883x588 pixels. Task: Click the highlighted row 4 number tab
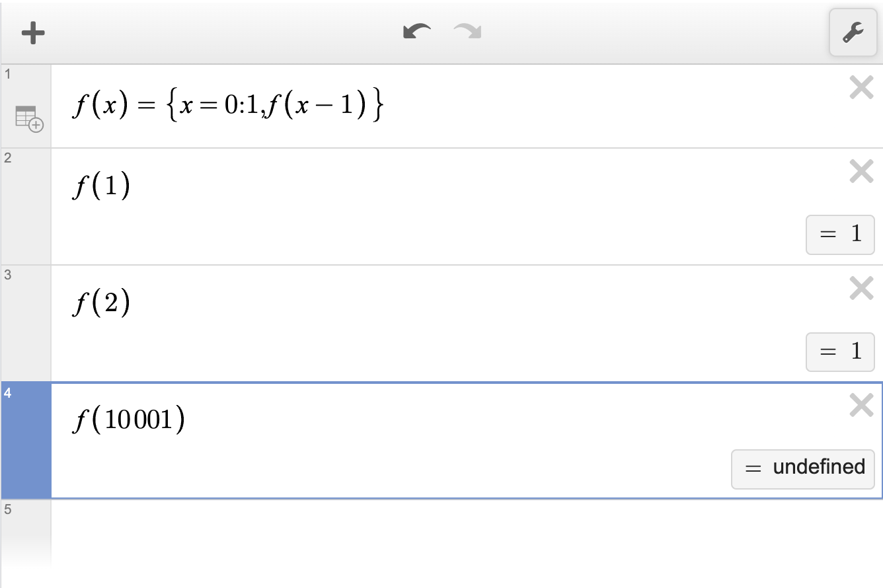coord(26,440)
